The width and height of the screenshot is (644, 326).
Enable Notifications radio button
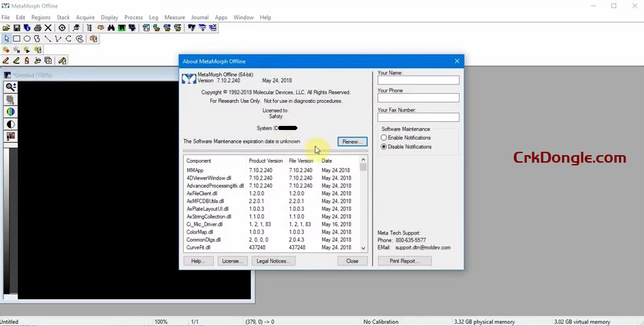(x=384, y=137)
